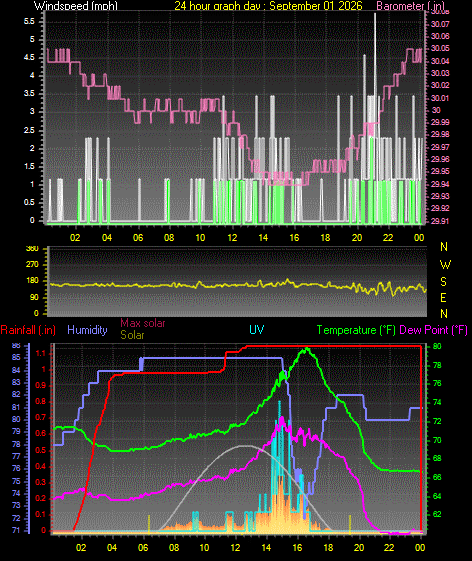Click compass letter W beside direction graph
Viewport: 472px width, 561px height.
pyautogui.click(x=445, y=265)
